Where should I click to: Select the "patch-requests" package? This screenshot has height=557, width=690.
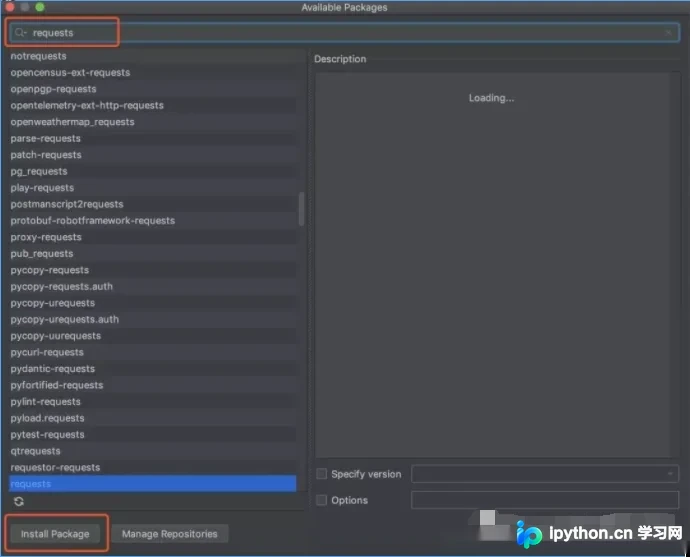coord(153,155)
